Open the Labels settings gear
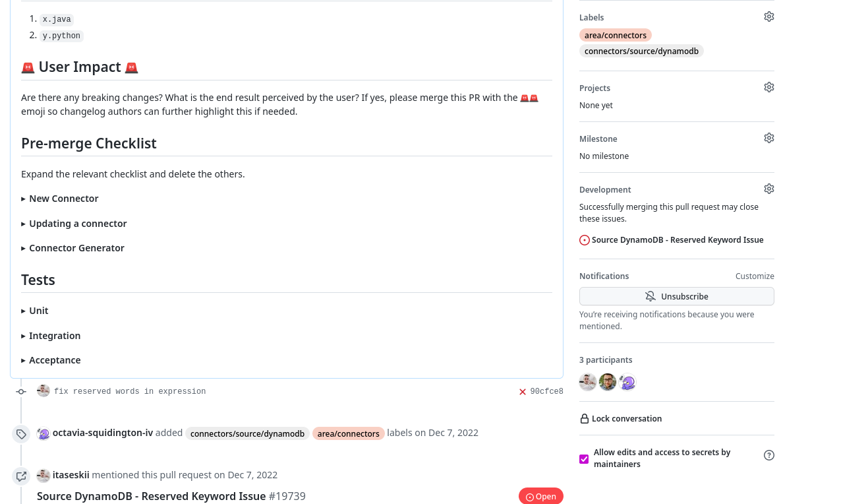 click(x=768, y=16)
